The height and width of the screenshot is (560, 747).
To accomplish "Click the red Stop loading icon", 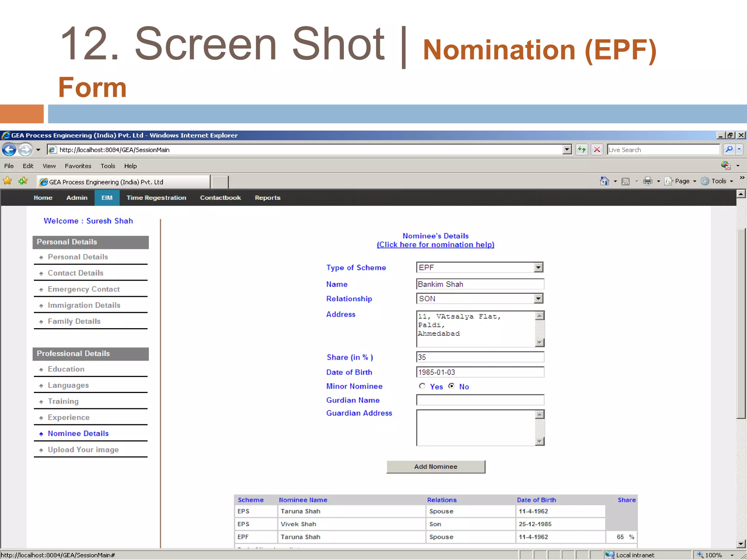I will click(597, 149).
